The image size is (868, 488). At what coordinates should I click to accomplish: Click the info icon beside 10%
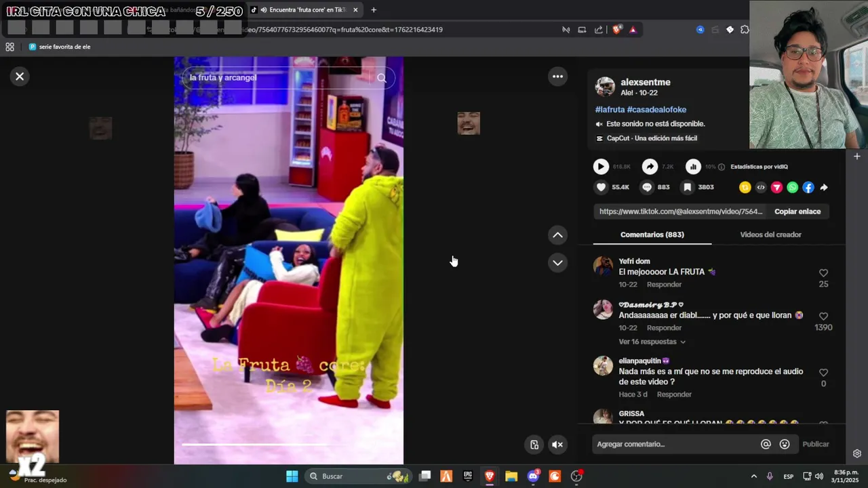tap(722, 167)
